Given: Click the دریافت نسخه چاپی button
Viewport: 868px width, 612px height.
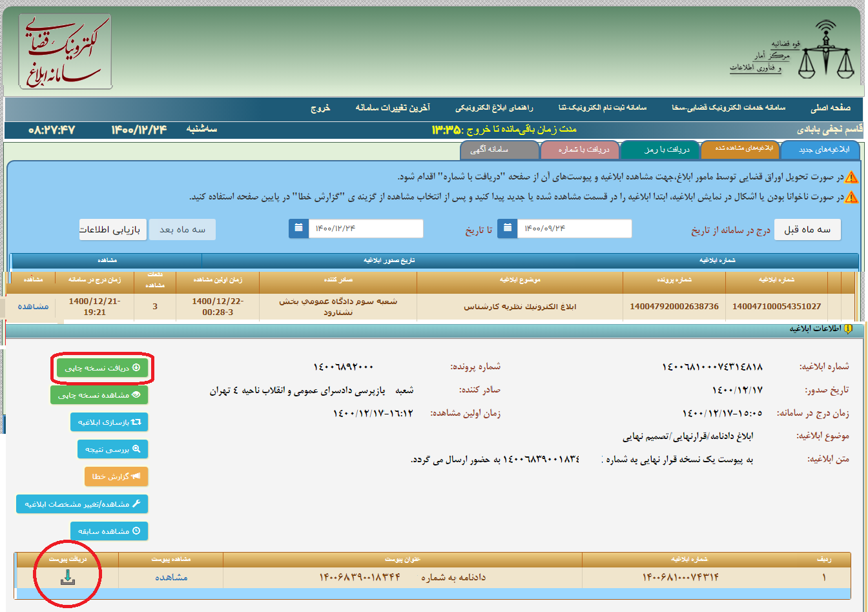Looking at the screenshot, I should coord(103,367).
